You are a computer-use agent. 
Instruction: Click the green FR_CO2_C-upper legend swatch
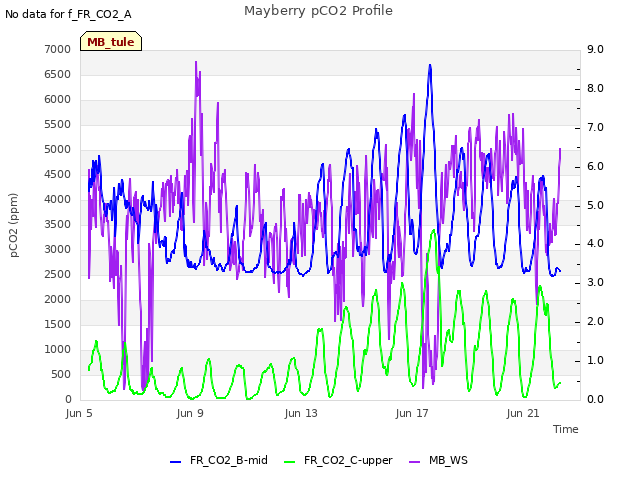point(289,462)
